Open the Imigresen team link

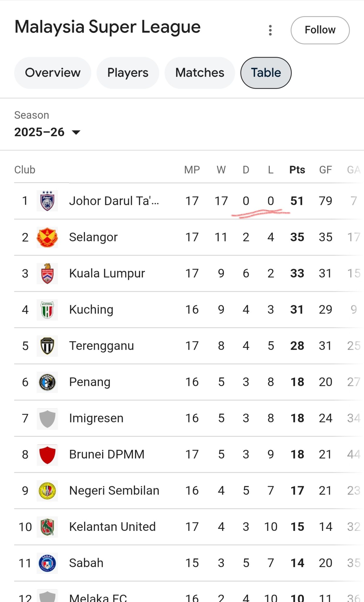pyautogui.click(x=96, y=418)
